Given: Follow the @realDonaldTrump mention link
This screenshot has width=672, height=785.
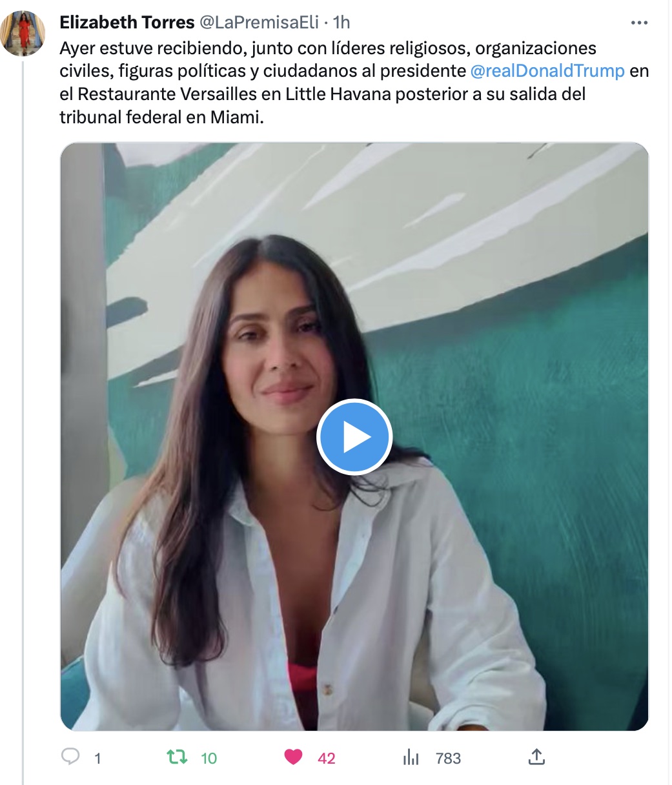Looking at the screenshot, I should 548,70.
